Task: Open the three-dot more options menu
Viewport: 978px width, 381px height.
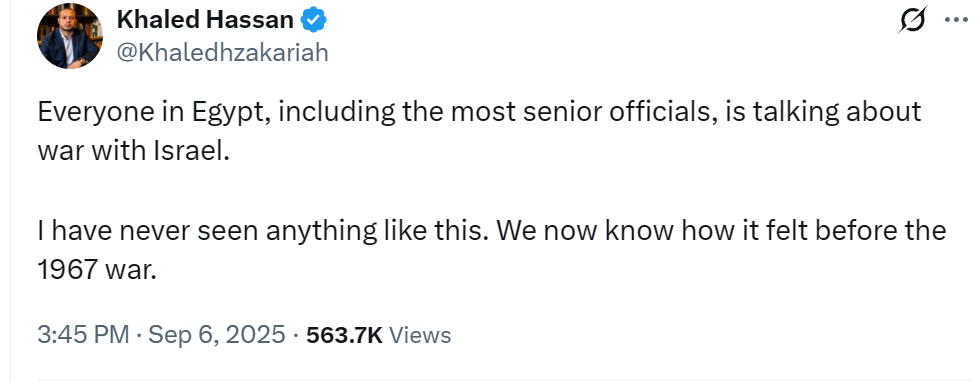Action: pos(956,19)
